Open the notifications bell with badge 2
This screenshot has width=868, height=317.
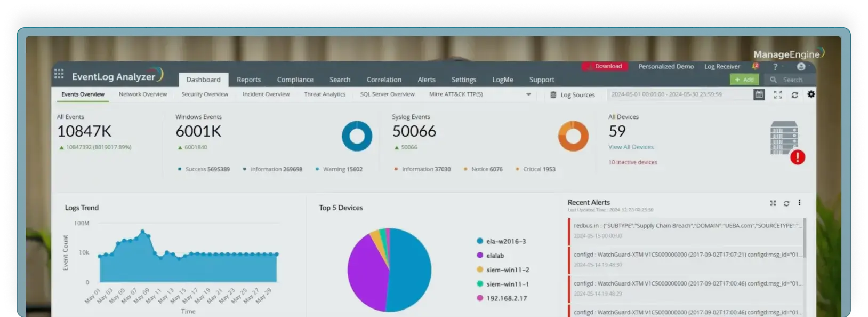tap(755, 66)
